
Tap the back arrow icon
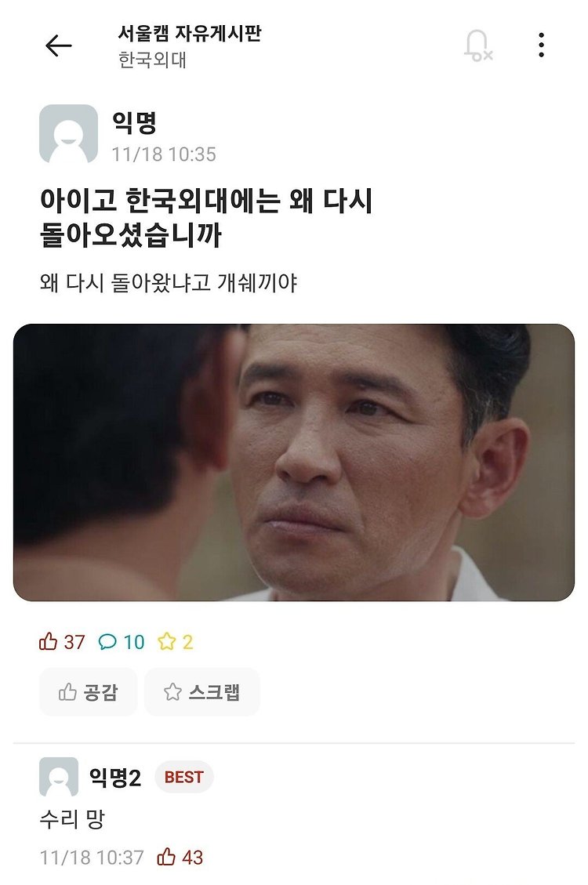coord(59,45)
